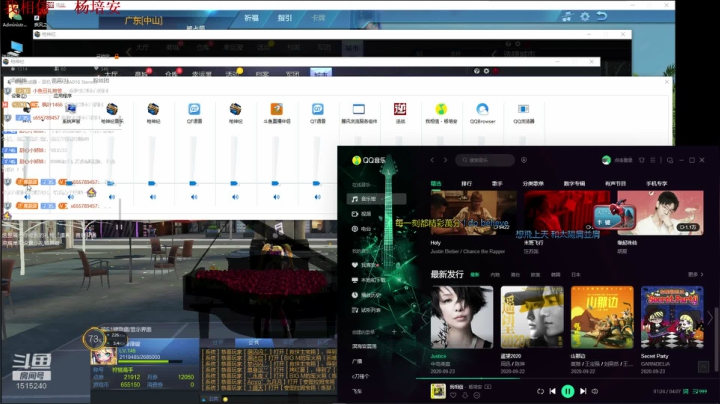Open 电台 in QQ Music sidebar
This screenshot has height=404, width=720.
coord(362,229)
